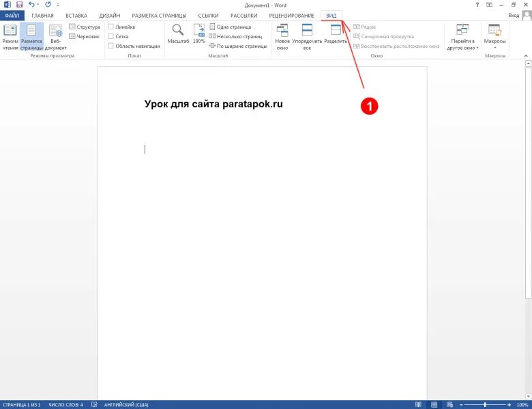
Task: Zoom out with the minus button
Action: pos(462,405)
